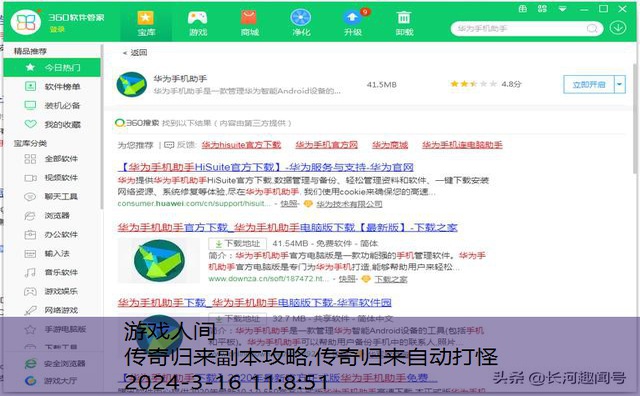
Task: Open 华为手机官方网 suggestion link
Action: (327, 145)
